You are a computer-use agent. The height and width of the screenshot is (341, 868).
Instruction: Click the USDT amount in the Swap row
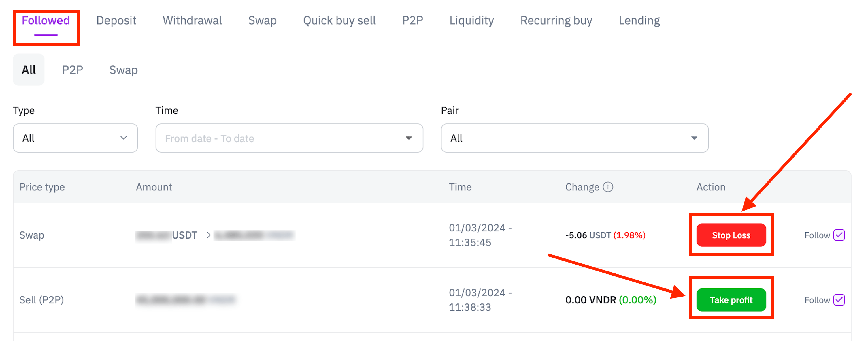coord(166,235)
